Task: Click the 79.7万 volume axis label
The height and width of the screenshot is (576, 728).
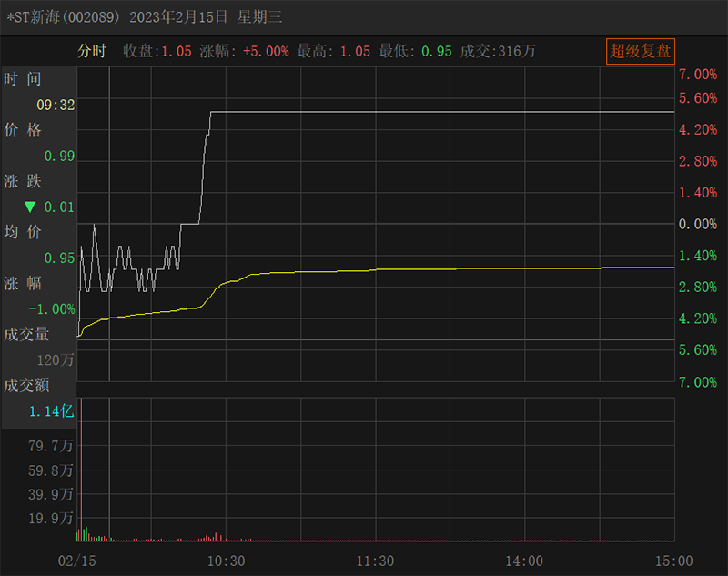Action: [52, 446]
